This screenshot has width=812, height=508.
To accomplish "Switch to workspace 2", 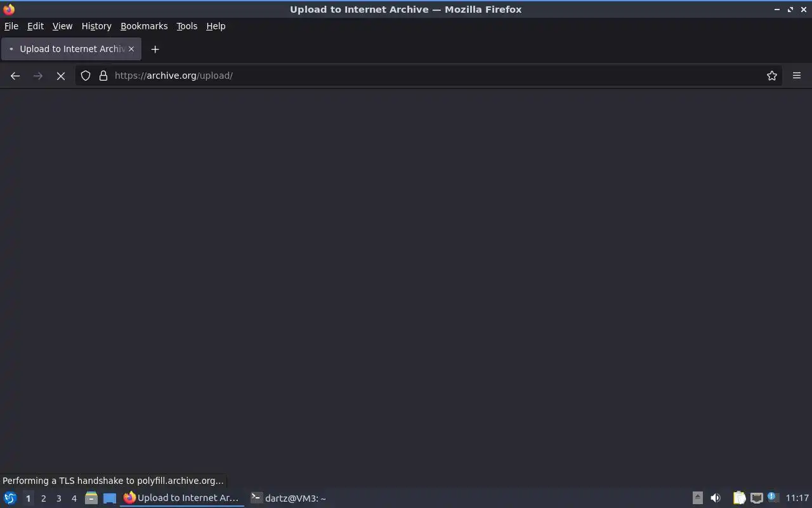I will click(43, 498).
